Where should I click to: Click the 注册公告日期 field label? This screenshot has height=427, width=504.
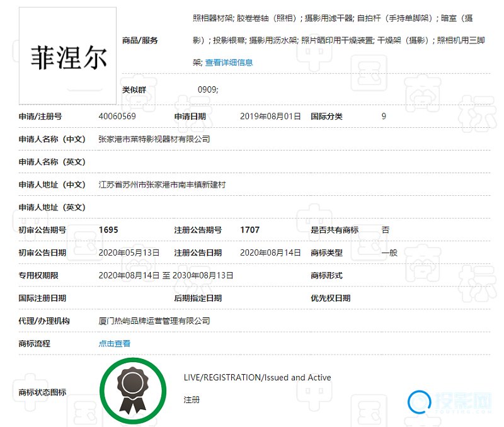[x=198, y=253]
